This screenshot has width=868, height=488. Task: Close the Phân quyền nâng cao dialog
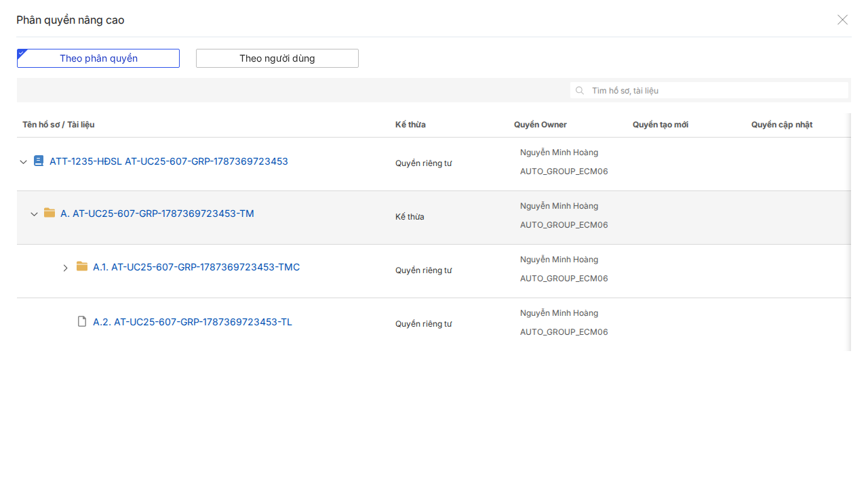click(842, 20)
